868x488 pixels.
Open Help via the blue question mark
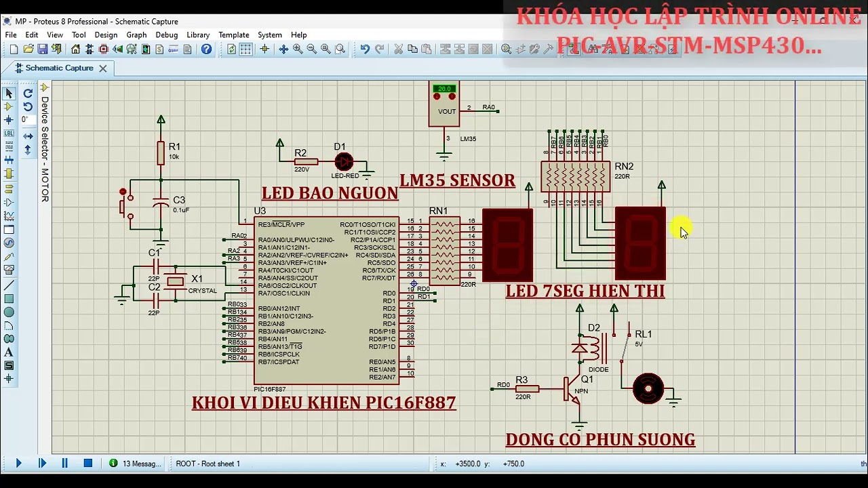[x=206, y=49]
